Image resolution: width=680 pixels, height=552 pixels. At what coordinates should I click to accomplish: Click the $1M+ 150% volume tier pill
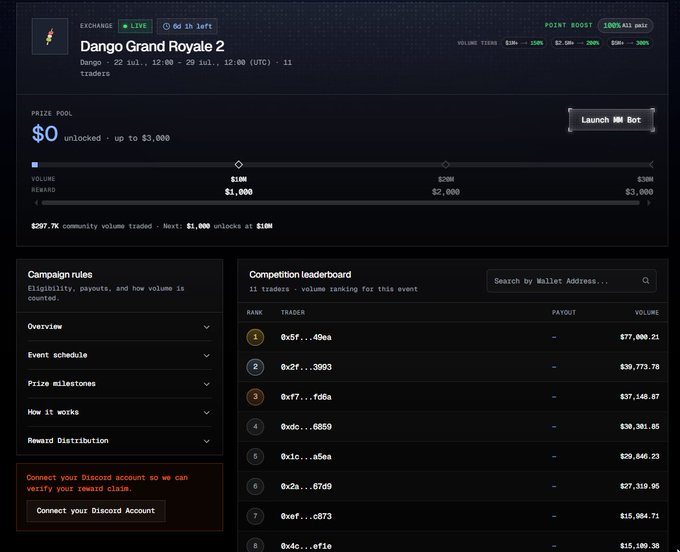pos(524,43)
